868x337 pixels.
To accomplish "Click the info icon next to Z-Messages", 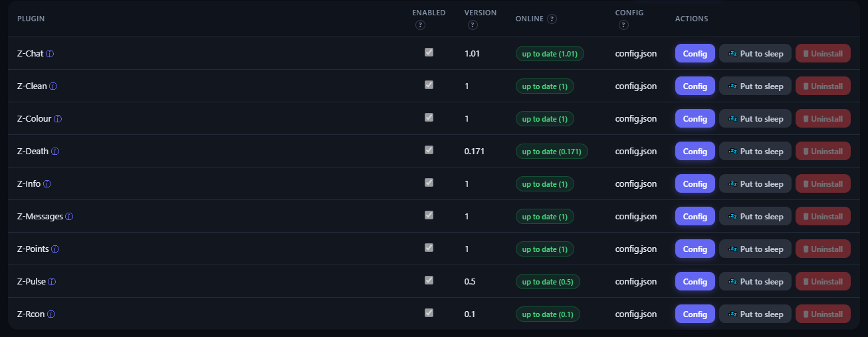I will [69, 217].
